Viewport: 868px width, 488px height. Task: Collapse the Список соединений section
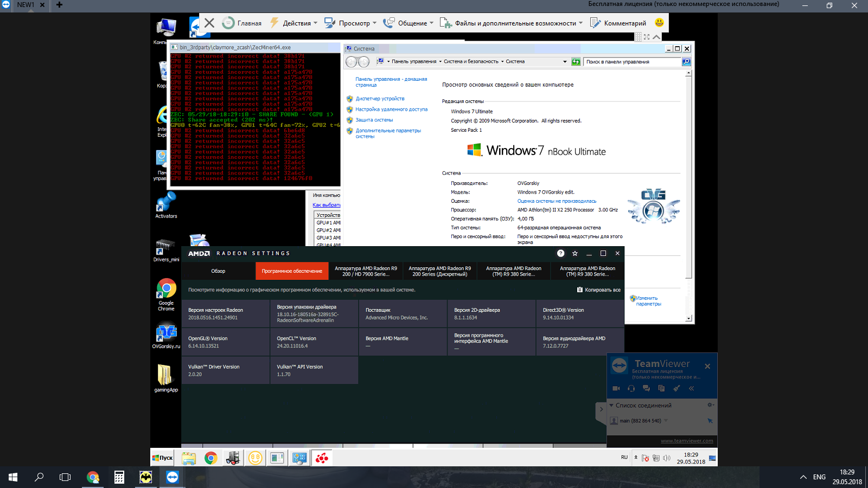click(x=611, y=405)
